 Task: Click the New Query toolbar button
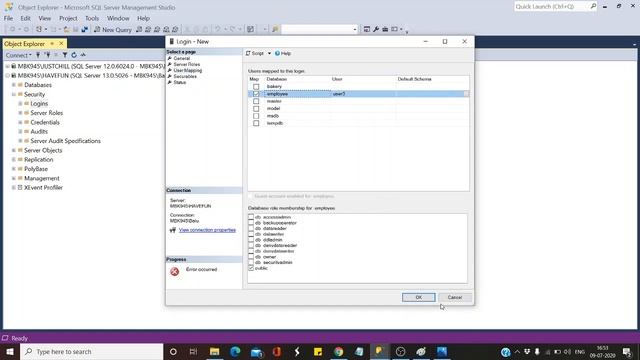[113, 29]
